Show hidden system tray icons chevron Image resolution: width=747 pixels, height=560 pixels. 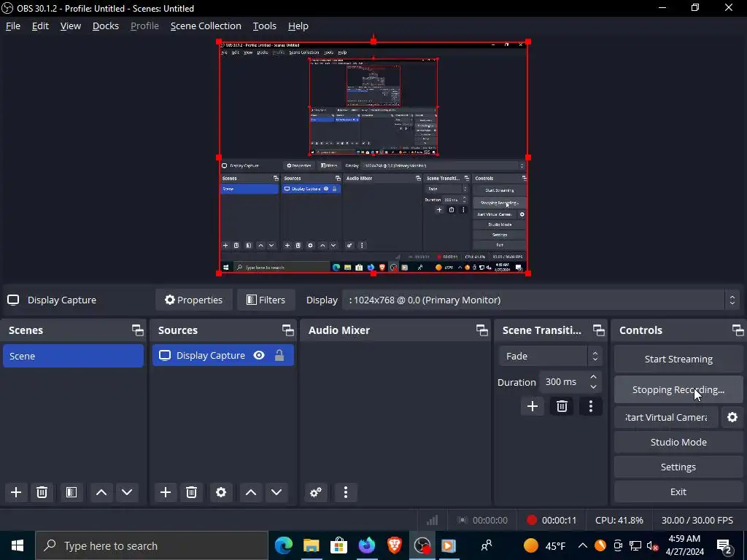(x=582, y=545)
